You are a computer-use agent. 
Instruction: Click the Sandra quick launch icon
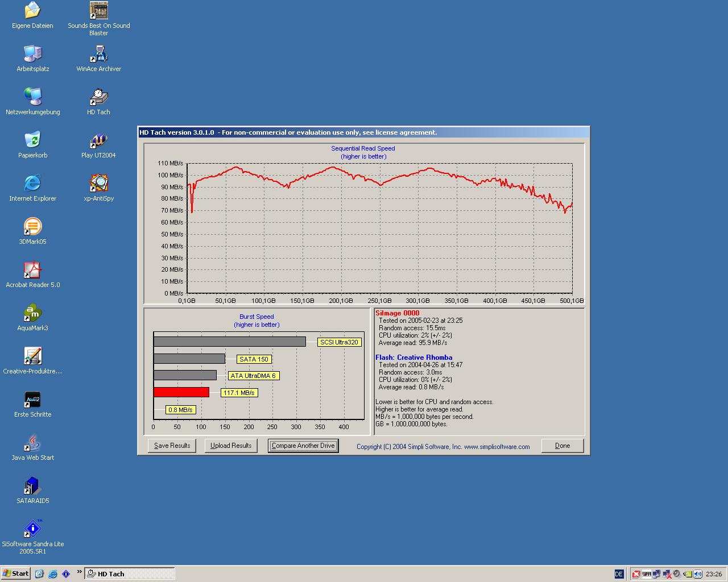pyautogui.click(x=66, y=573)
